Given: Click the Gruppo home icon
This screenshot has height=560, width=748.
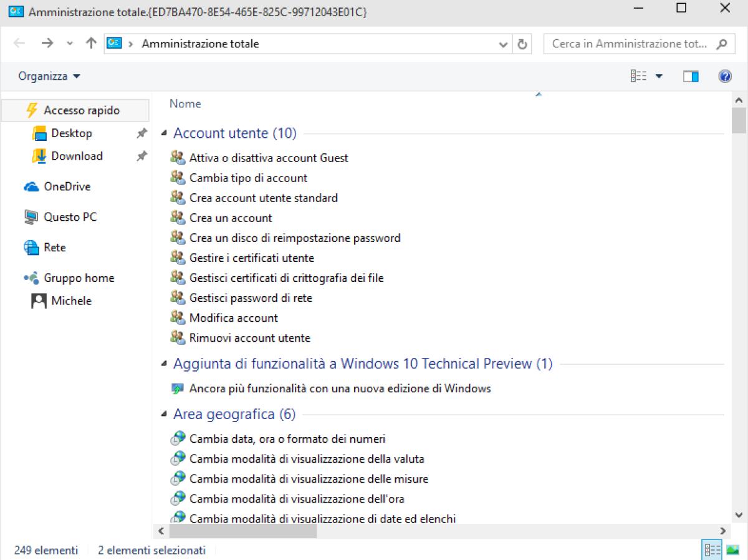Looking at the screenshot, I should (32, 278).
